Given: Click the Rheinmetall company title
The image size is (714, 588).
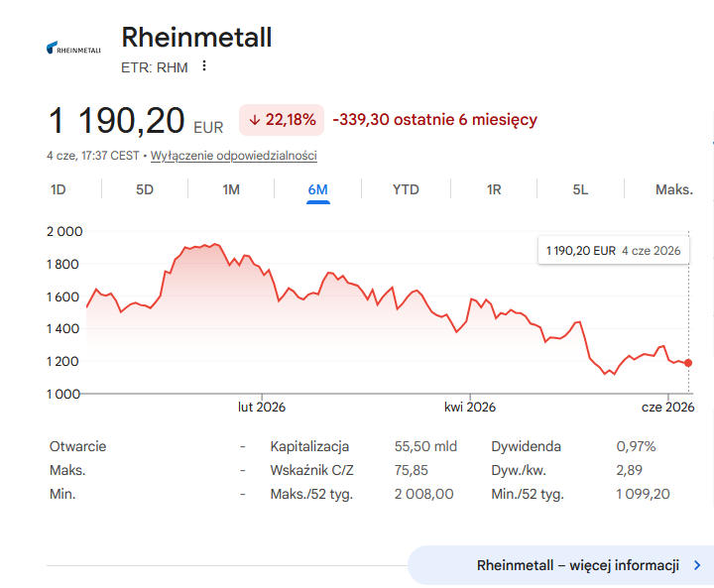Looking at the screenshot, I should (x=196, y=37).
